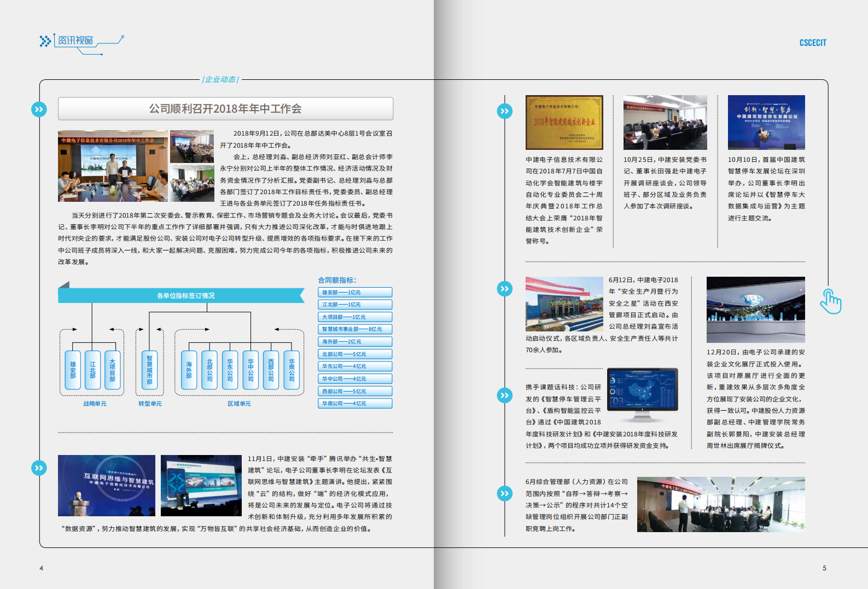Open the small conference screen photo by the headline

[x=192, y=147]
